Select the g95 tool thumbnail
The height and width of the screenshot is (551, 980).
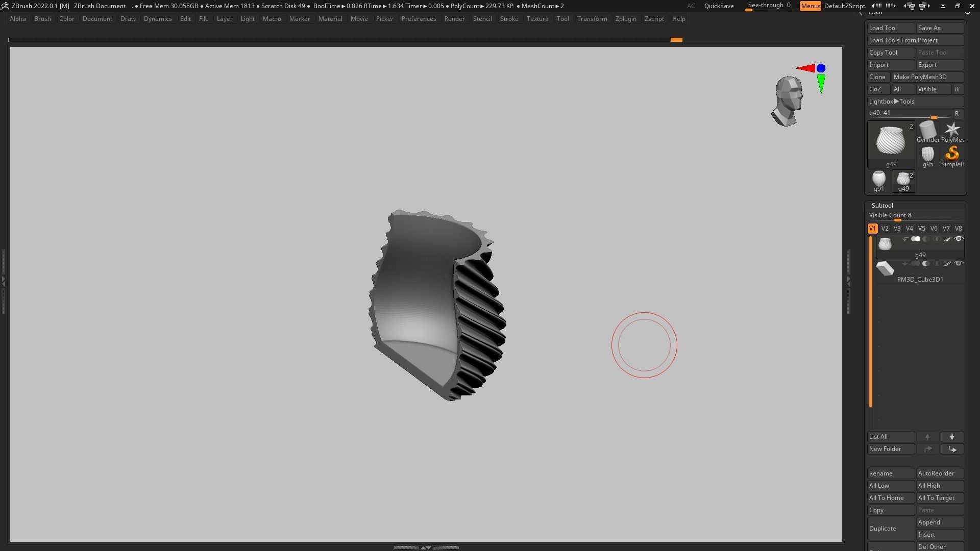(927, 155)
